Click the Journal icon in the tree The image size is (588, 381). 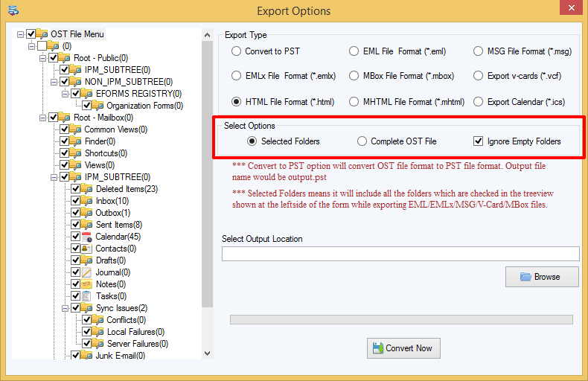[86, 272]
